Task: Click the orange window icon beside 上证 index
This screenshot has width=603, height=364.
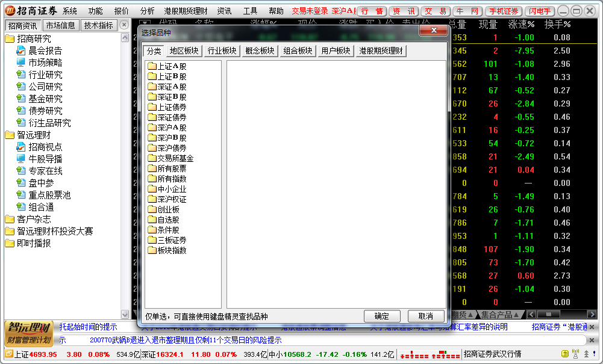Action: point(9,354)
